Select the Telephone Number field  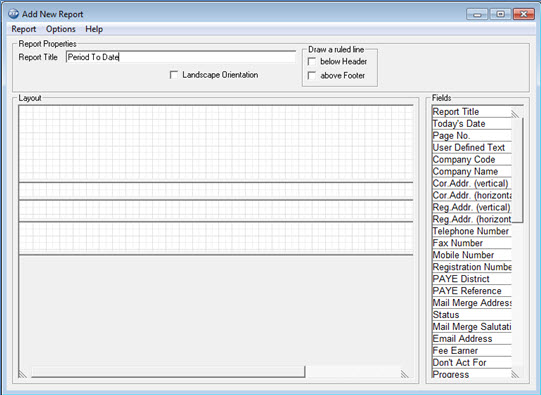click(x=472, y=231)
